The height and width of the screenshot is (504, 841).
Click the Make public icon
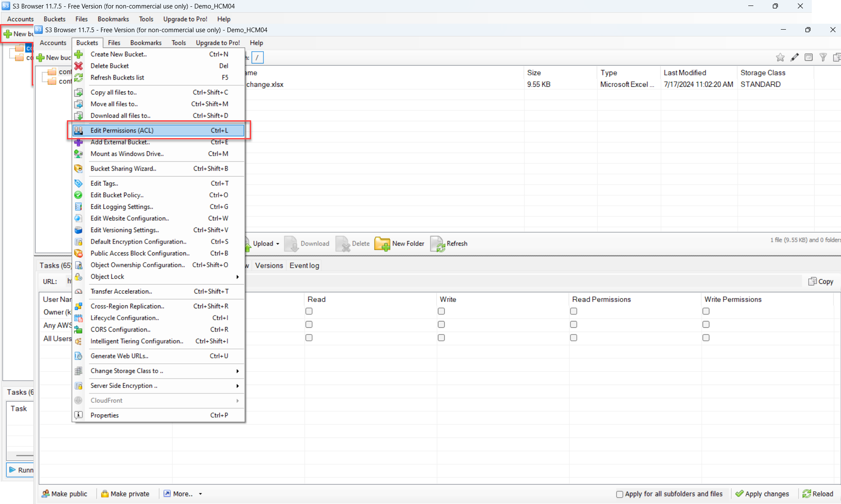pos(46,493)
